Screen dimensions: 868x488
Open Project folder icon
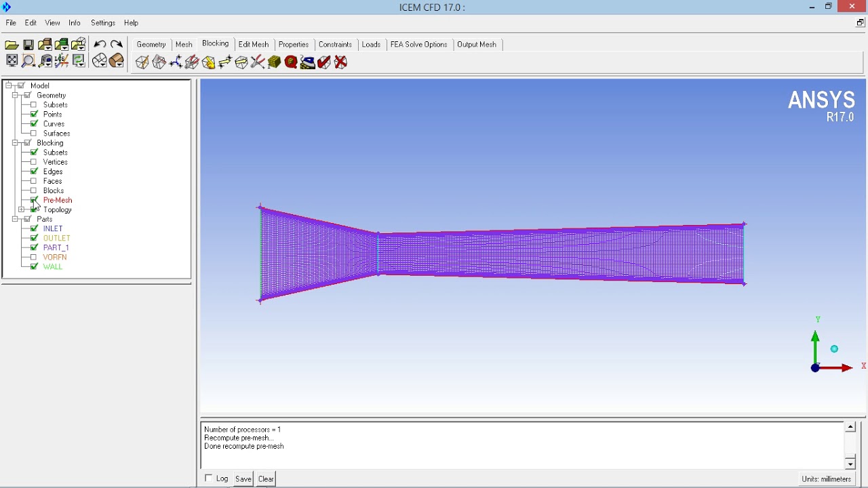point(12,45)
